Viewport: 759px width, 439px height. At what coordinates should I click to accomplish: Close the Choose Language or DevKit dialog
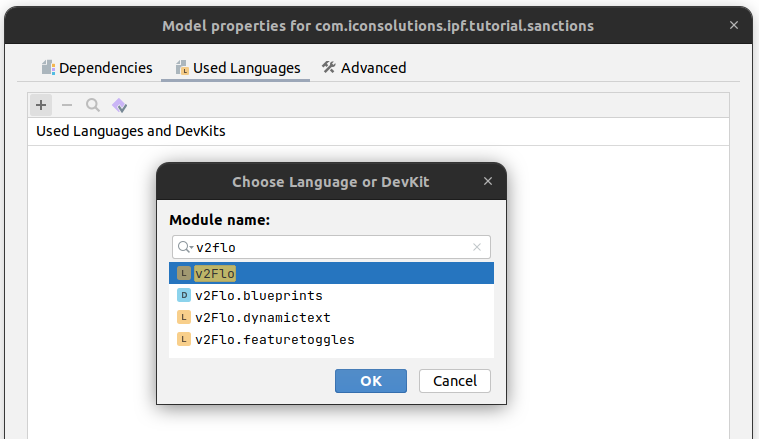(x=488, y=181)
